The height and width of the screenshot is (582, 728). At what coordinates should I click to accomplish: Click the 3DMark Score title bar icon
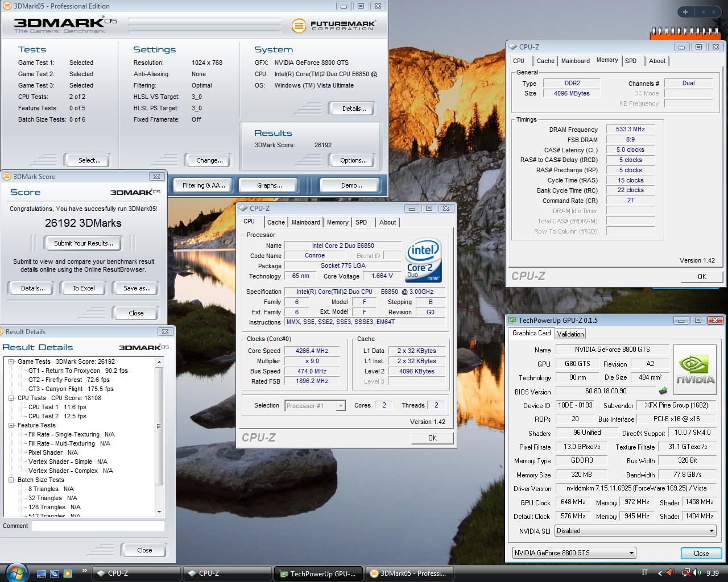pos(7,177)
